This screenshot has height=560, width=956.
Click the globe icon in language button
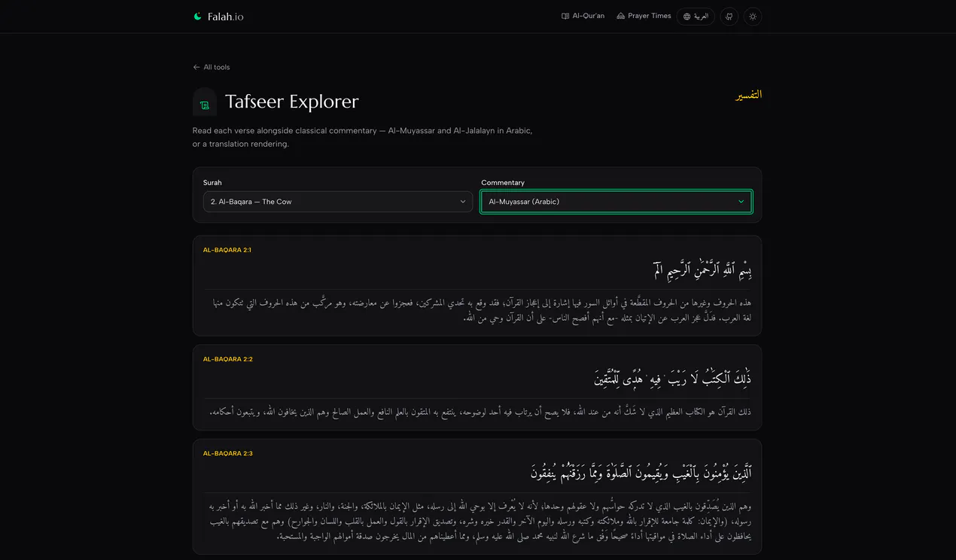coord(687,17)
